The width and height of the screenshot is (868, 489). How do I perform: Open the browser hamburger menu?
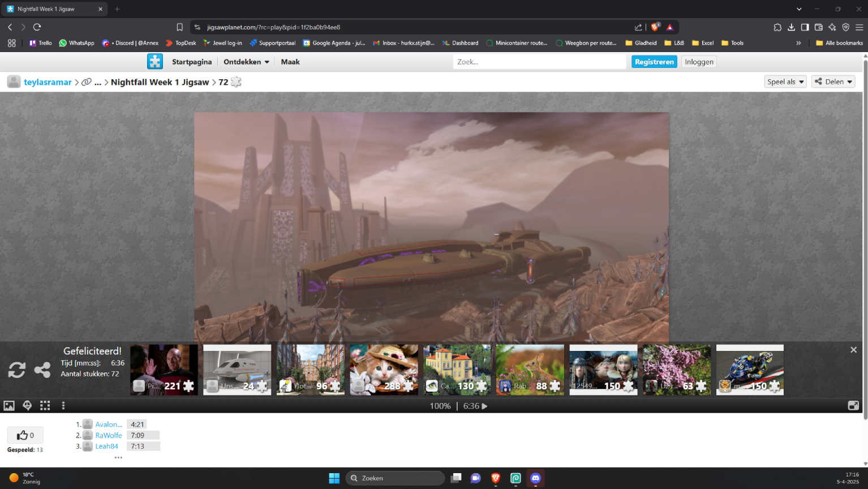point(859,27)
